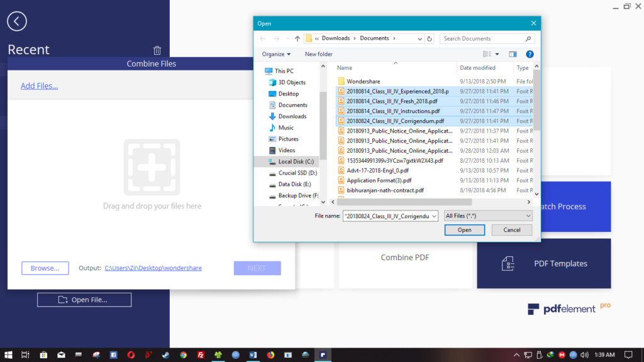Image resolution: width=644 pixels, height=362 pixels.
Task: Open Mail app from taskbar
Action: pyautogui.click(x=61, y=355)
